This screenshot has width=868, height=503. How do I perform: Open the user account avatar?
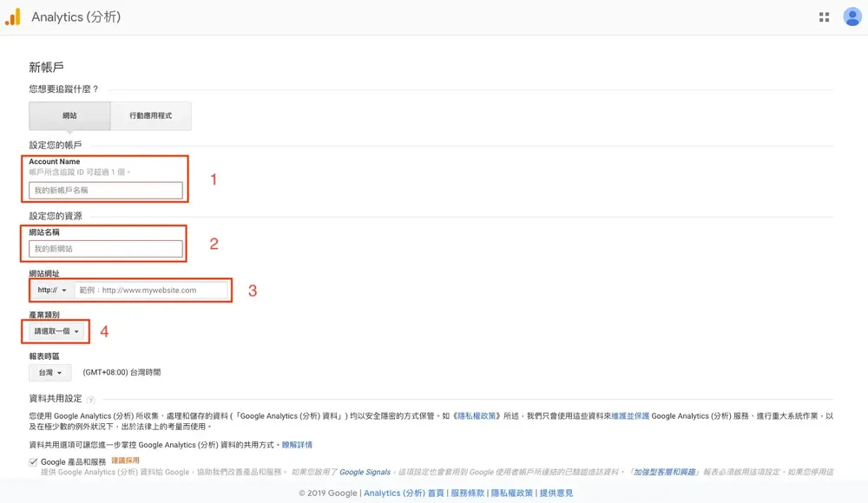(x=852, y=16)
